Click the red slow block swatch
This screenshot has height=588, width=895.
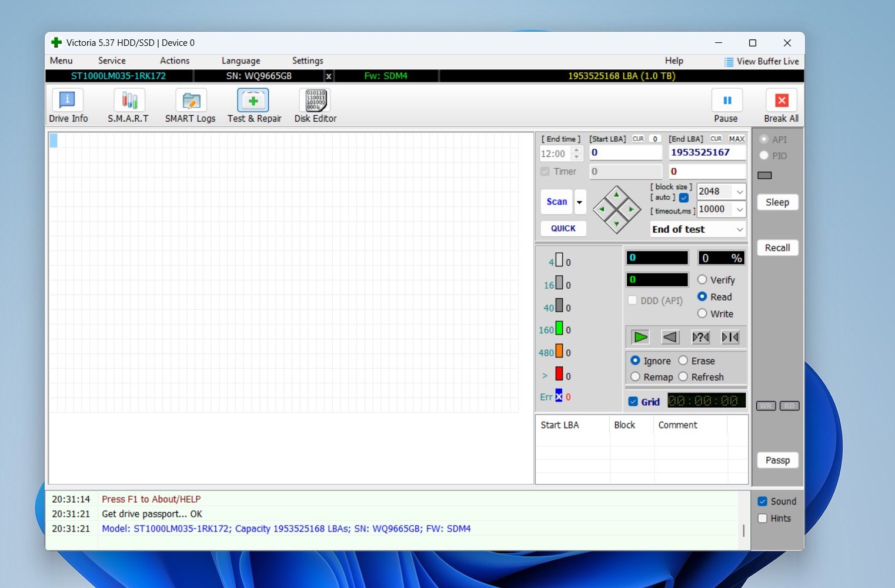coord(559,373)
